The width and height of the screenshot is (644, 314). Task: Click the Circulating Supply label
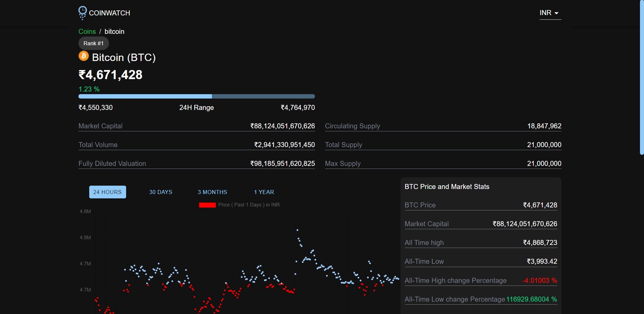coord(353,126)
